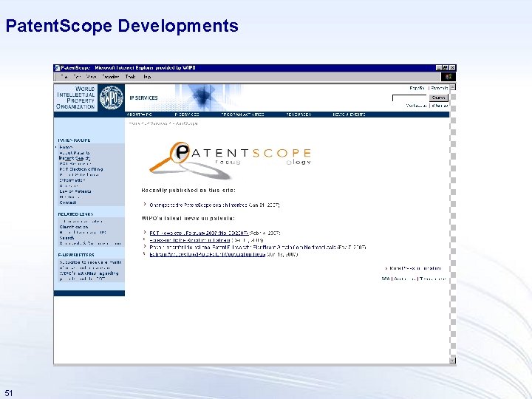Open the Help menu

pos(147,77)
